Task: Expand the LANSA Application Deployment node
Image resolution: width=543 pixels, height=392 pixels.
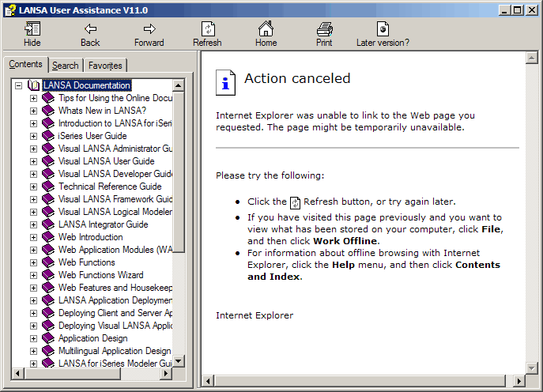Action: [x=33, y=300]
